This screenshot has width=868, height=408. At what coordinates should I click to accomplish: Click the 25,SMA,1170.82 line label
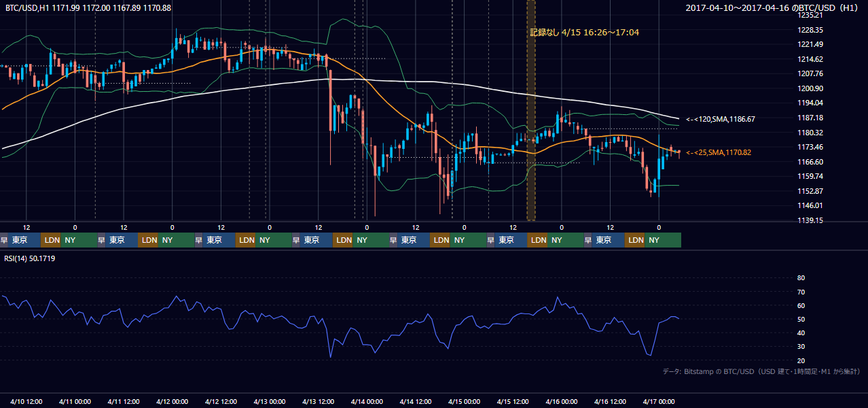click(719, 152)
